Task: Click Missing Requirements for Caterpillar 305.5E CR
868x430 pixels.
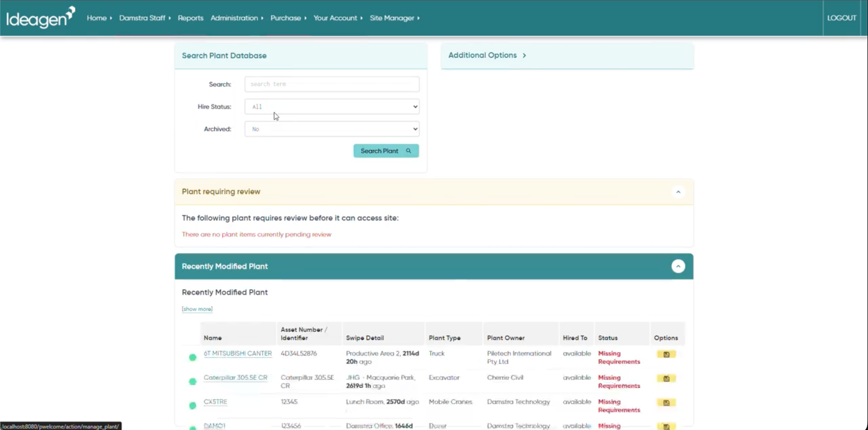Action: pyautogui.click(x=619, y=382)
